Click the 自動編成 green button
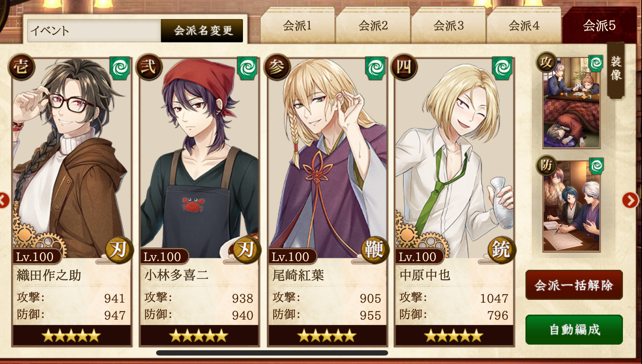 [x=574, y=330]
